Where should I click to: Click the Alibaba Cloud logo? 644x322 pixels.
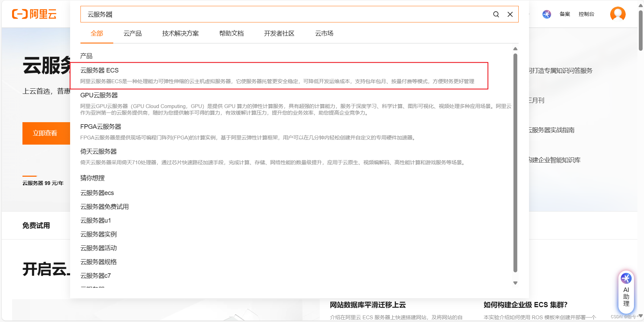pos(34,14)
